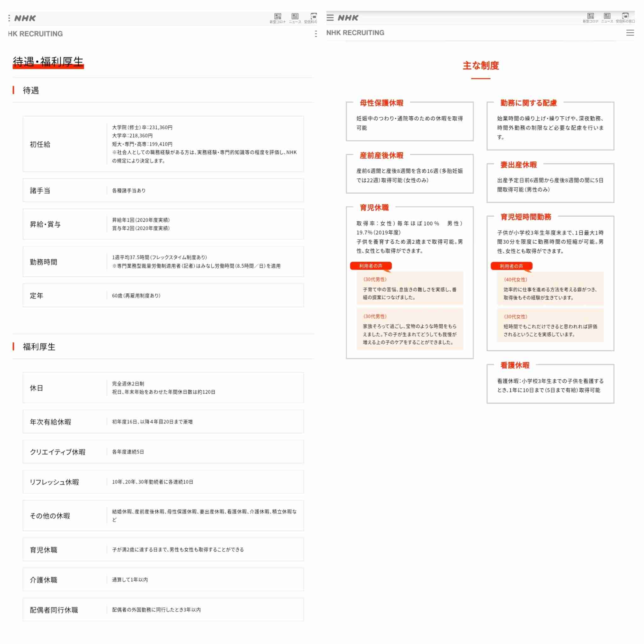Screen dimensions: 644x644
Task: Click the 初任給 row label
Action: tap(40, 144)
